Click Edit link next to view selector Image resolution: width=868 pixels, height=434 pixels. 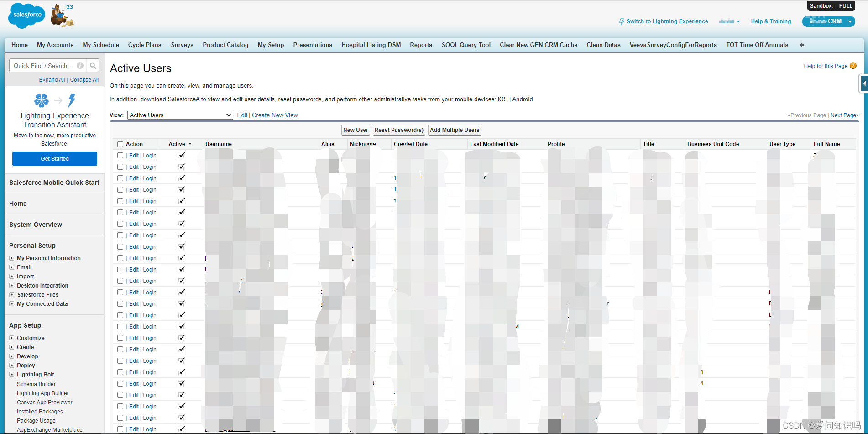click(x=242, y=115)
